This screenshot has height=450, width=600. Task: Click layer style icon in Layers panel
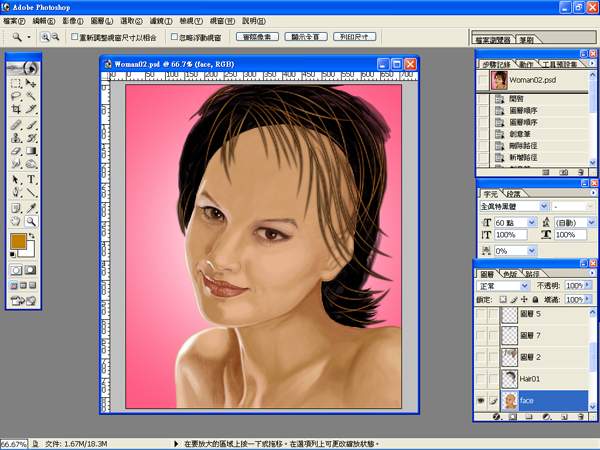tap(496, 417)
